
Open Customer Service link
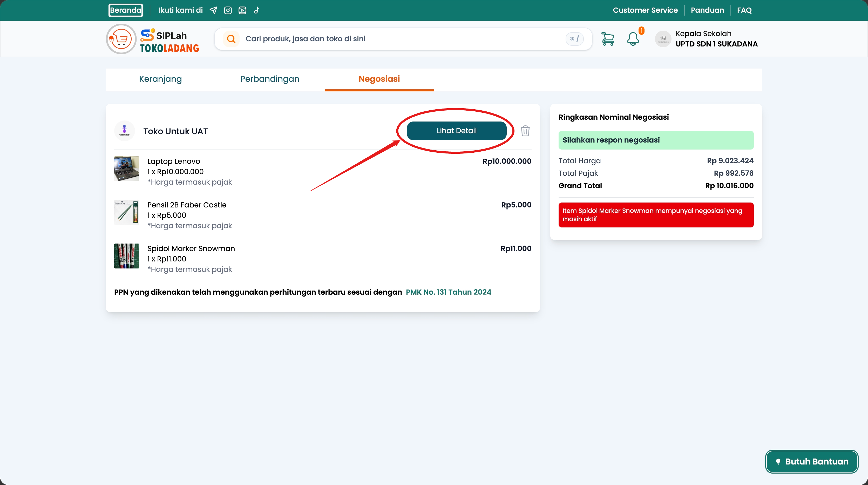coord(645,10)
